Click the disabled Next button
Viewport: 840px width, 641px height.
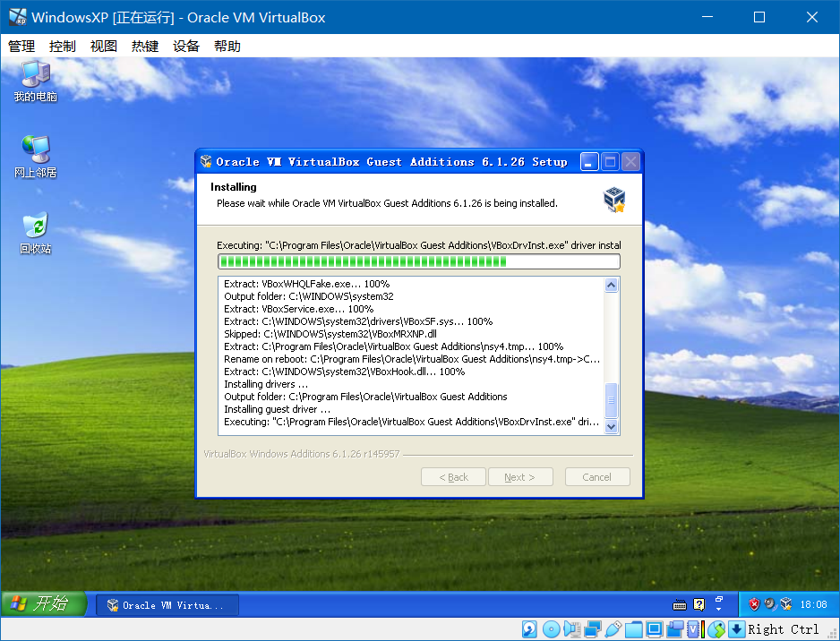click(520, 477)
